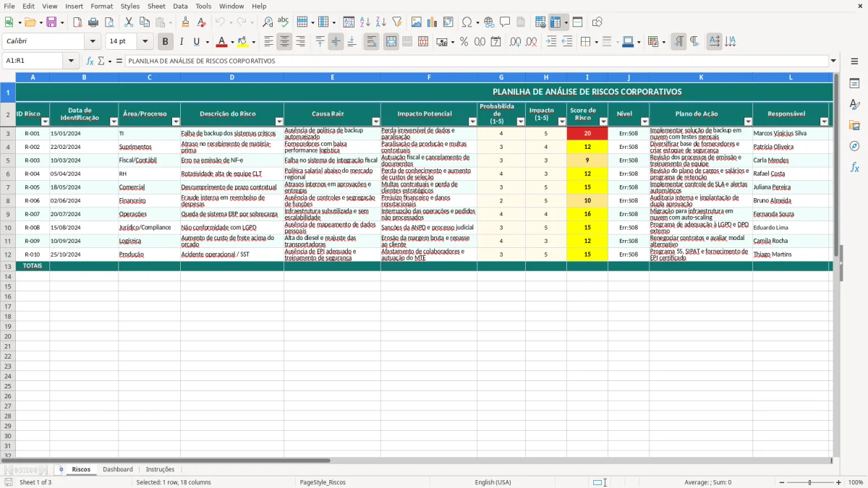Click the Print icon
This screenshot has height=488, width=868.
[93, 22]
